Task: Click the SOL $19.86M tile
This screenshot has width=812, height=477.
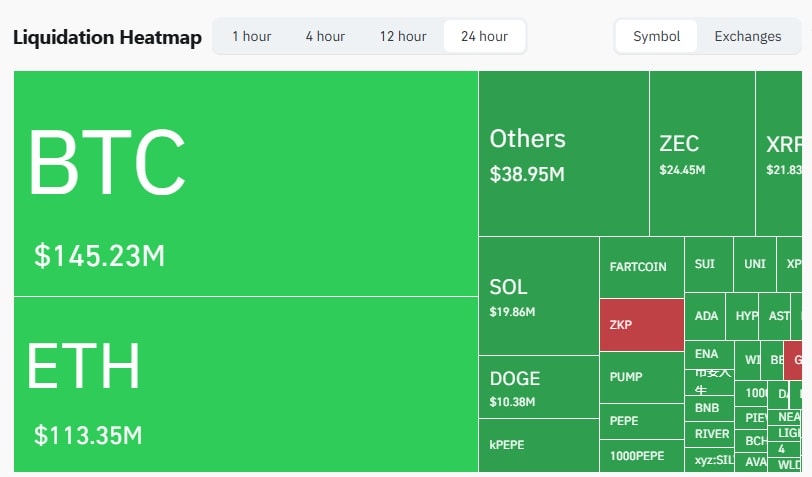Action: (x=538, y=296)
